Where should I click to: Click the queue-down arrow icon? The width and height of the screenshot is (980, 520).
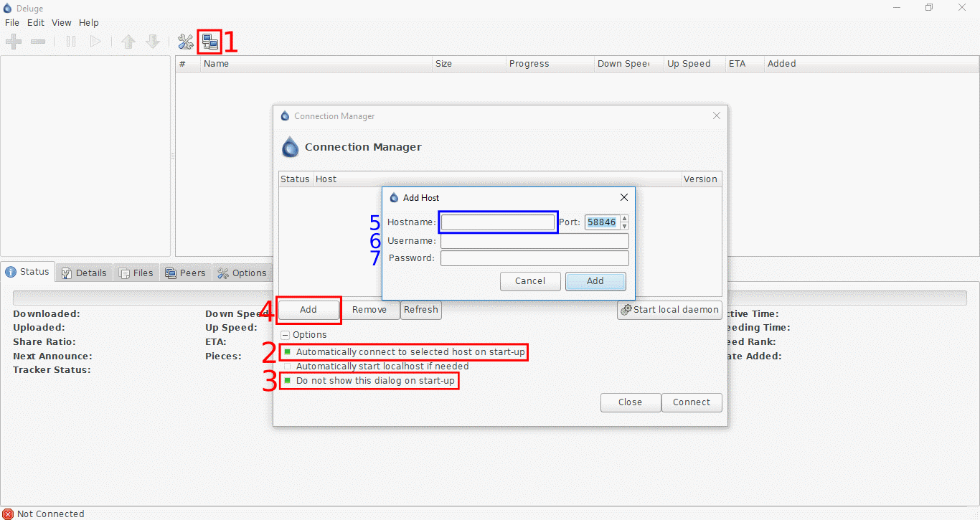point(152,41)
